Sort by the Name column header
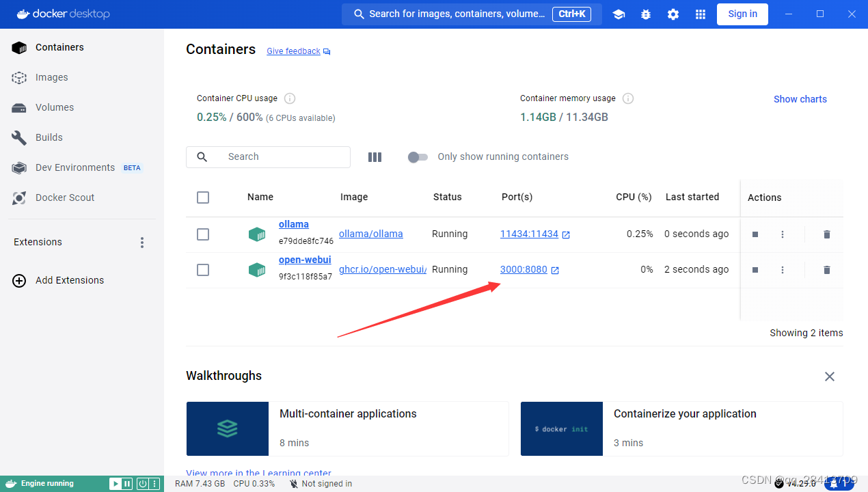Screen dimensions: 868x492 pos(260,197)
